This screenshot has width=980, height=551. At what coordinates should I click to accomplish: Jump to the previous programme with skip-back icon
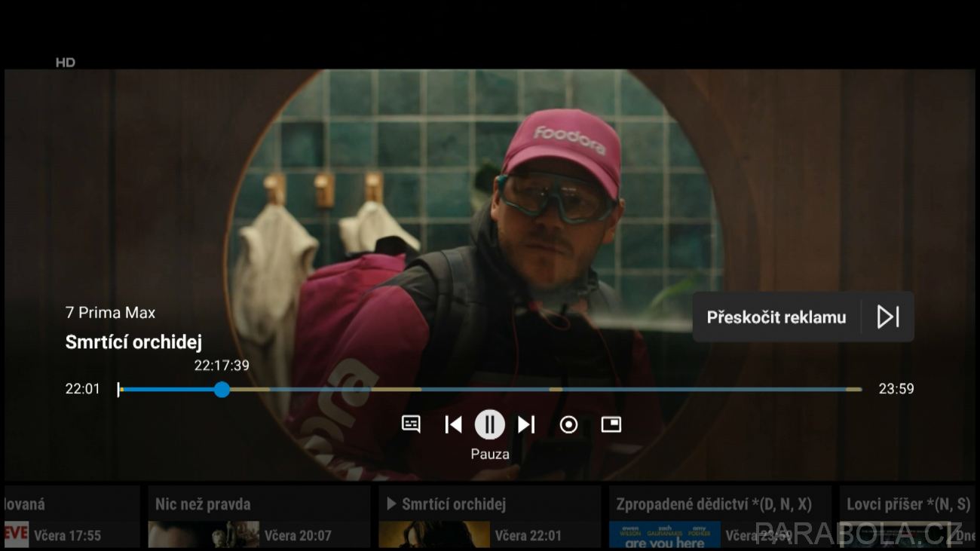(453, 424)
